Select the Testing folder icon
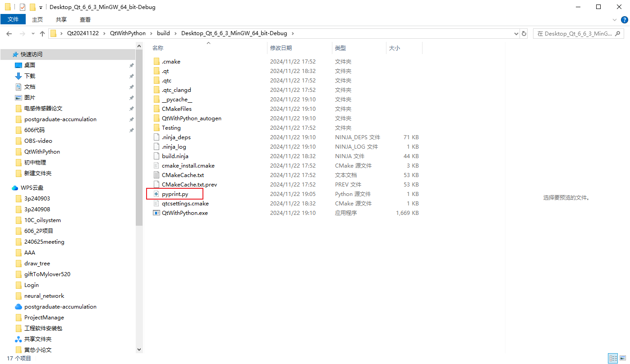This screenshot has width=630, height=364. coord(156,127)
